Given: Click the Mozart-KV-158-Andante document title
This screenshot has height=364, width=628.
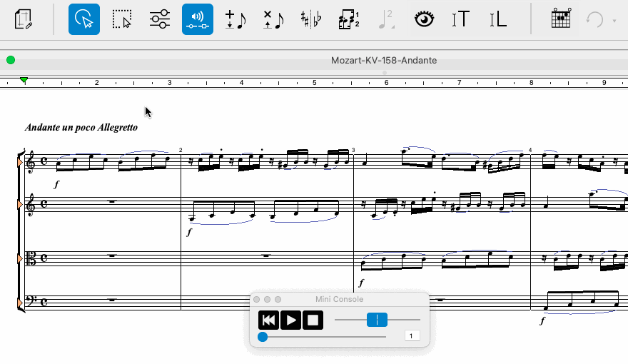Looking at the screenshot, I should (384, 61).
